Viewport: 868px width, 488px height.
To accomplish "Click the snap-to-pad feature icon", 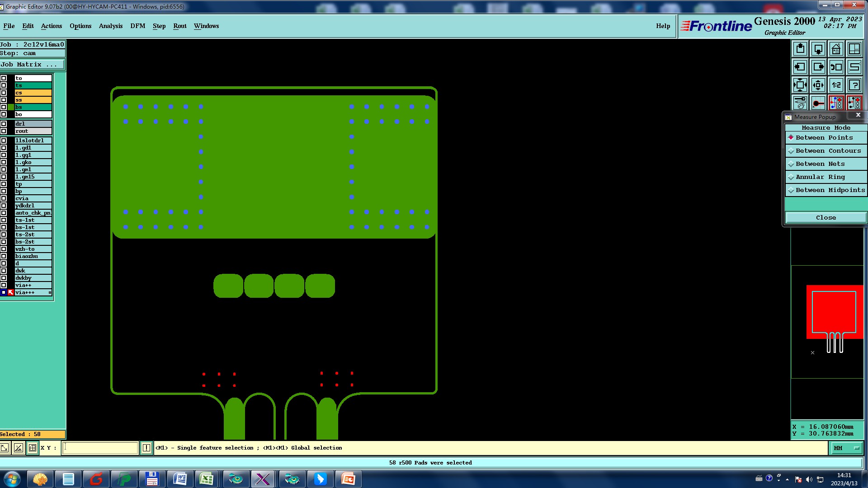I will [818, 103].
